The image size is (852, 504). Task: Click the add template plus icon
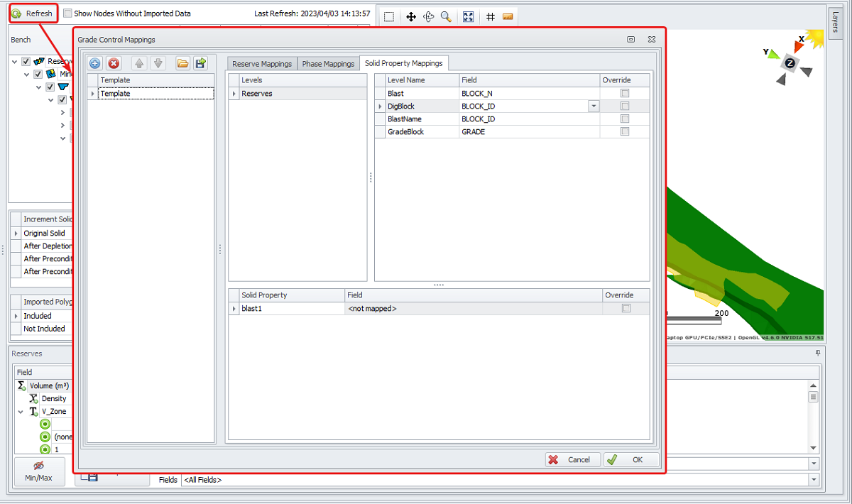[x=95, y=63]
